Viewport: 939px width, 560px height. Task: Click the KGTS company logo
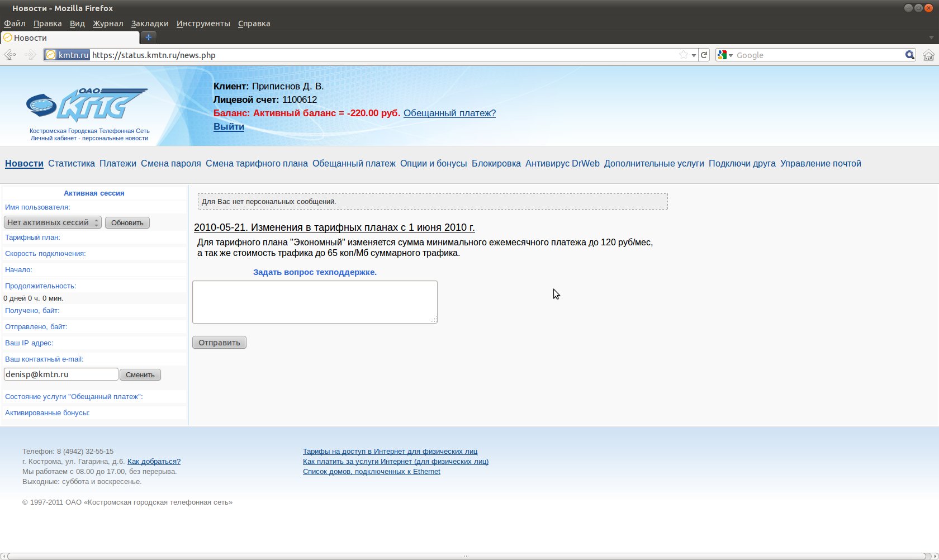point(88,105)
